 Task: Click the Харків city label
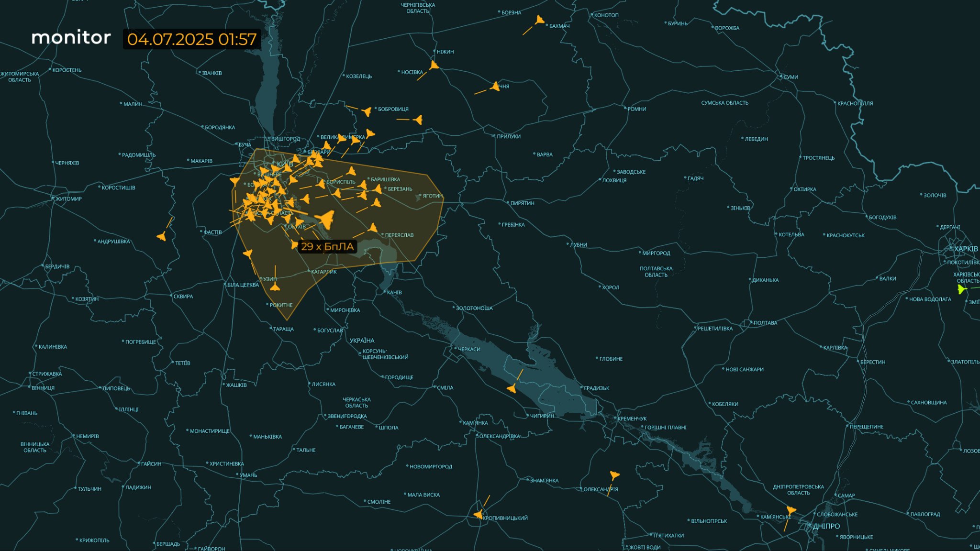[x=966, y=249]
